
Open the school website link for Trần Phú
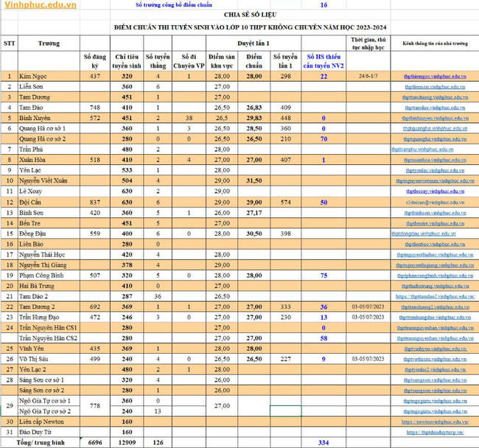click(422, 150)
